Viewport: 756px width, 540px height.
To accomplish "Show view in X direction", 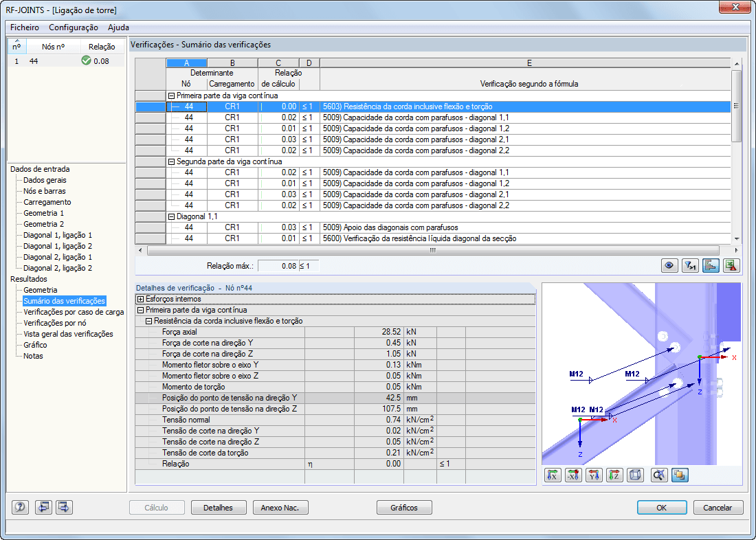I will click(553, 475).
